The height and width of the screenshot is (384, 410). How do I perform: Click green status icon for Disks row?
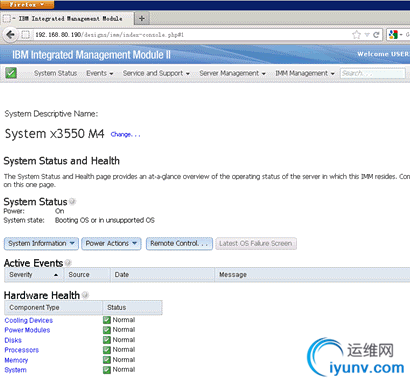pos(107,340)
